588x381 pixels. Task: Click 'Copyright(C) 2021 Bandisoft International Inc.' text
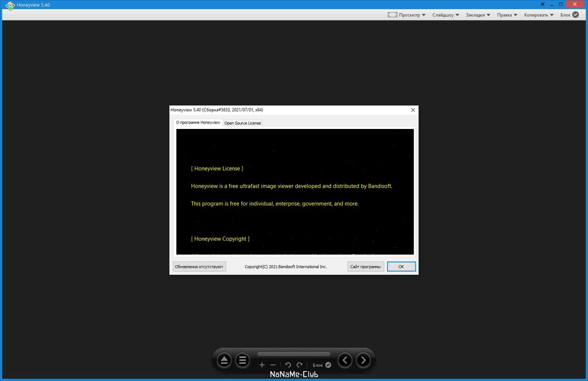(x=286, y=267)
